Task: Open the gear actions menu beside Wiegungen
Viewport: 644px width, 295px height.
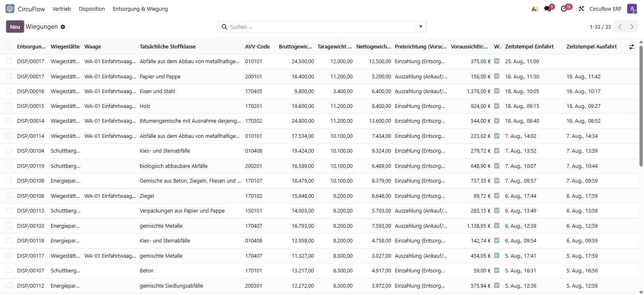Action: [x=63, y=27]
